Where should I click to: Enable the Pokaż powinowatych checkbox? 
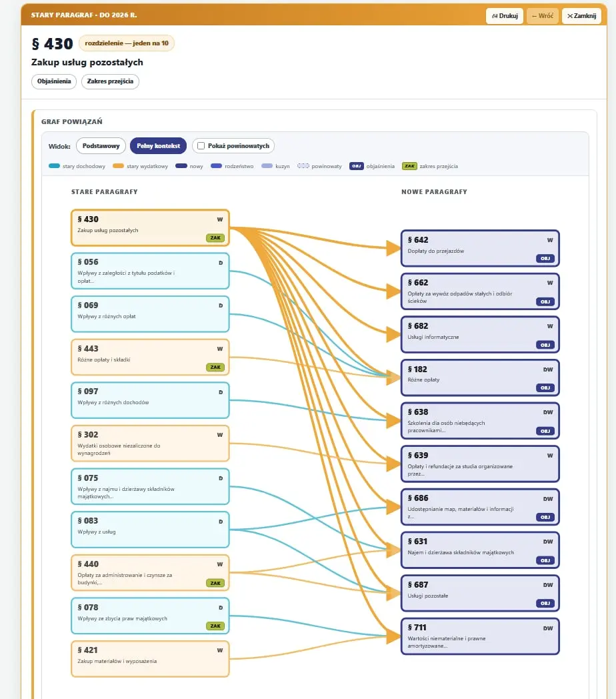click(201, 146)
